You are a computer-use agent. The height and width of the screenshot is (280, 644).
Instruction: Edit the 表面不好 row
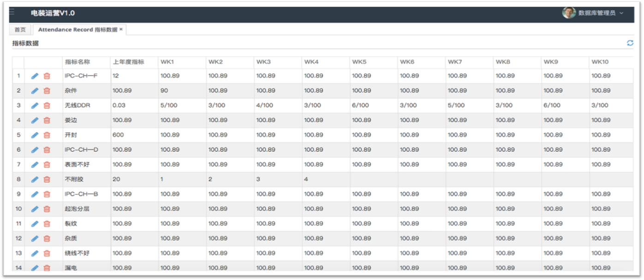point(35,165)
